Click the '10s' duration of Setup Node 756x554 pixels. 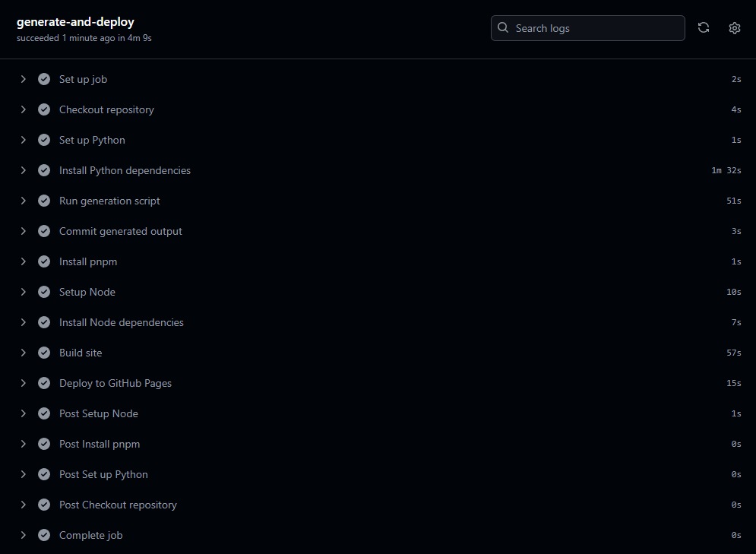click(x=734, y=292)
